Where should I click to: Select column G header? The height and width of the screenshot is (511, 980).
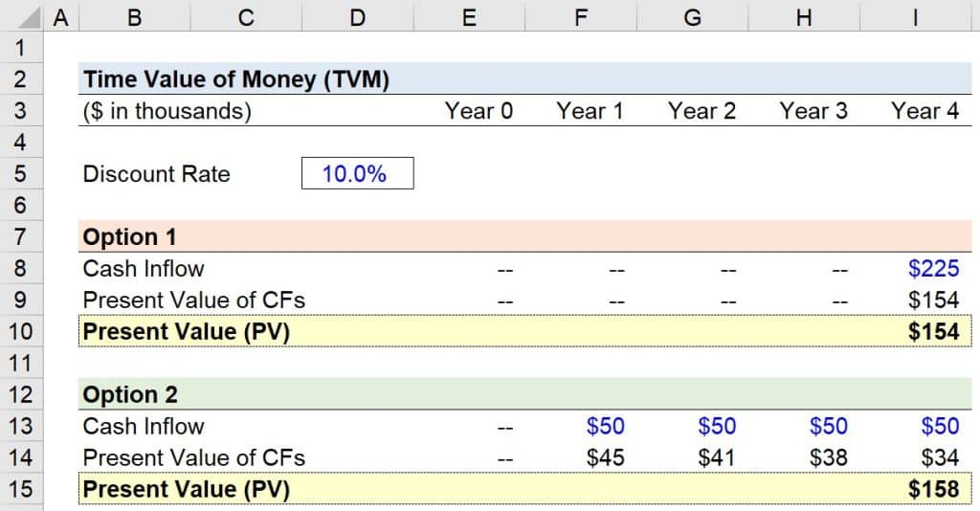click(x=693, y=15)
